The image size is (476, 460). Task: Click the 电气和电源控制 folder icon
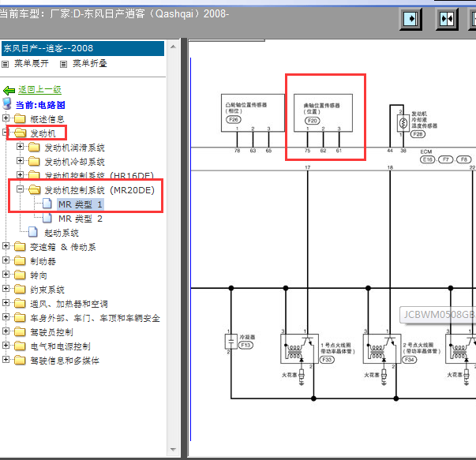[20, 346]
